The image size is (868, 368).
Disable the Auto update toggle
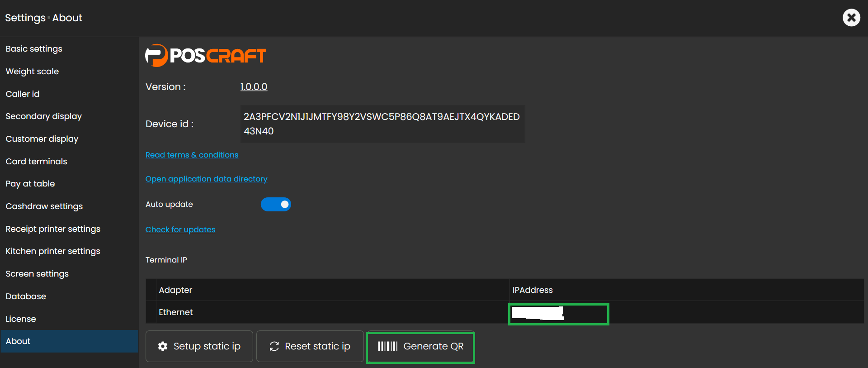[x=276, y=205]
